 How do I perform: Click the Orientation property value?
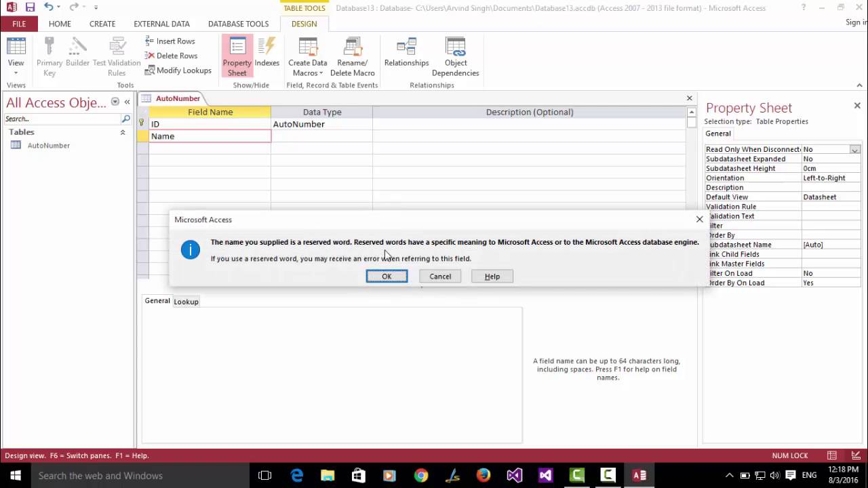pos(831,178)
